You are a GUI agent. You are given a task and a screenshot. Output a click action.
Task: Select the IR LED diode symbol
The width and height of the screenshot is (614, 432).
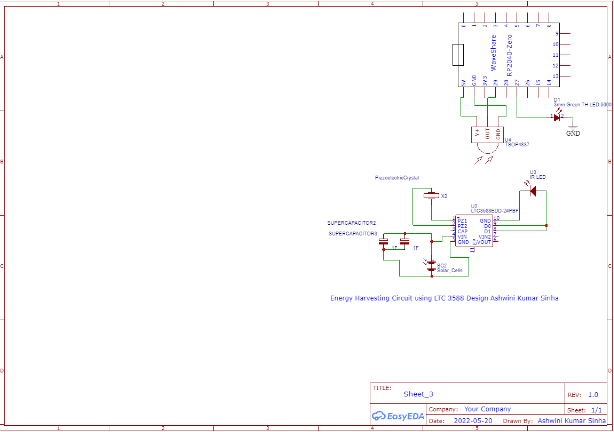tap(532, 190)
